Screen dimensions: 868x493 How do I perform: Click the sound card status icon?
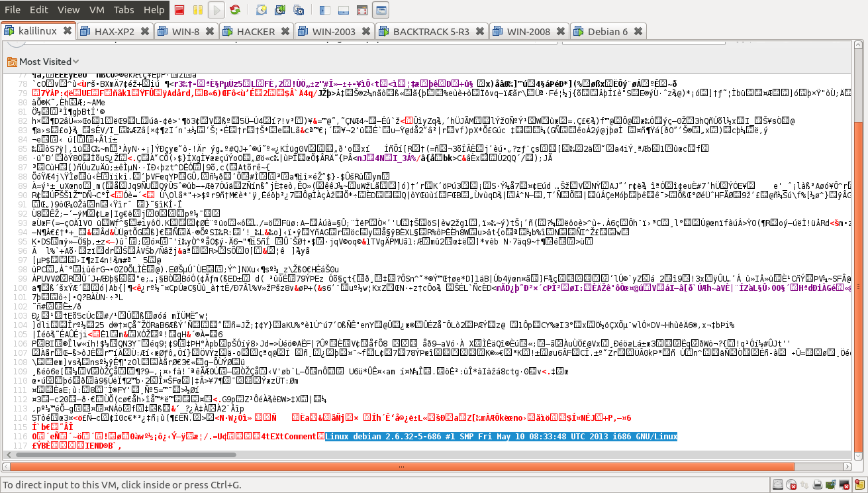[831, 485]
